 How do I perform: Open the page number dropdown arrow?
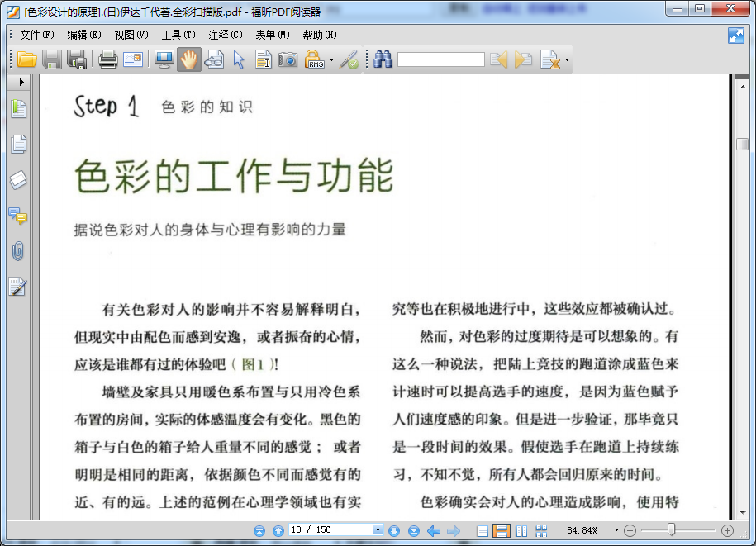378,529
